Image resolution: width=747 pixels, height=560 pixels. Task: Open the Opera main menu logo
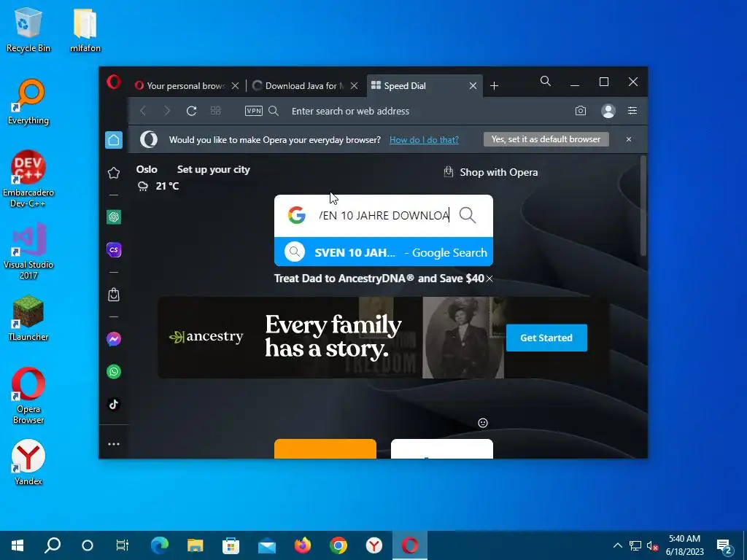point(113,82)
